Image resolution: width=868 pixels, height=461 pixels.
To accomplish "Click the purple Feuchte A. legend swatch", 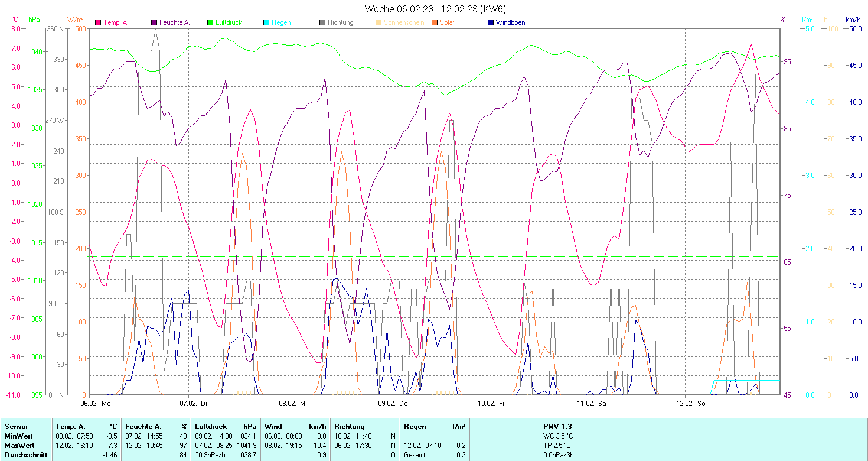I will [154, 22].
